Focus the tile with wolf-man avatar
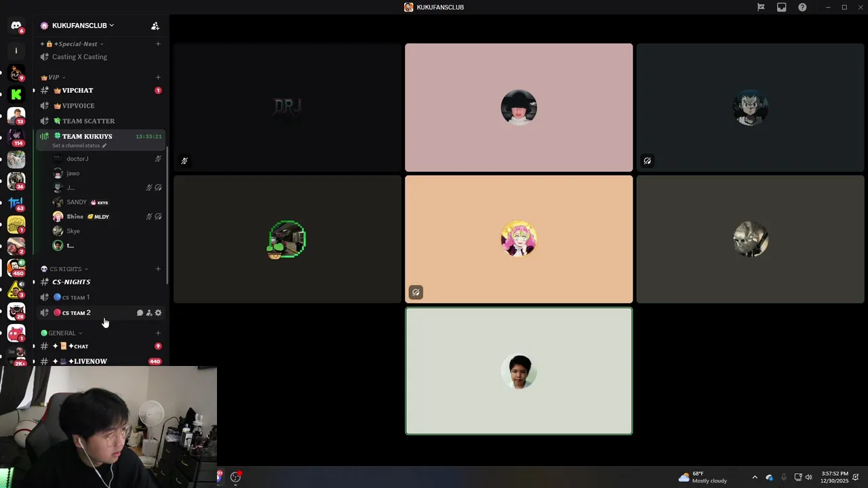This screenshot has height=488, width=868. click(x=750, y=107)
